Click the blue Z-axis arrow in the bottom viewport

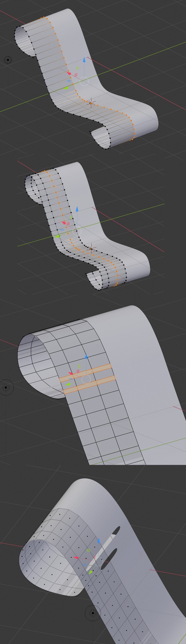pyautogui.click(x=99, y=540)
